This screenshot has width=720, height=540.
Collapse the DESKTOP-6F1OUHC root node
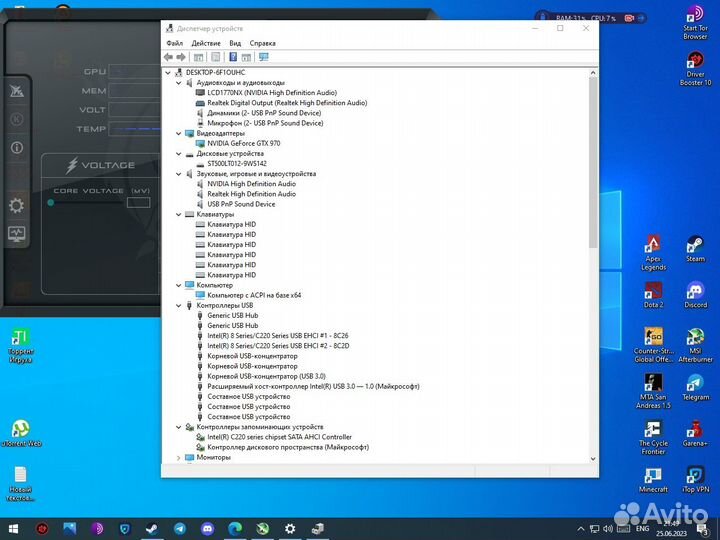point(168,73)
